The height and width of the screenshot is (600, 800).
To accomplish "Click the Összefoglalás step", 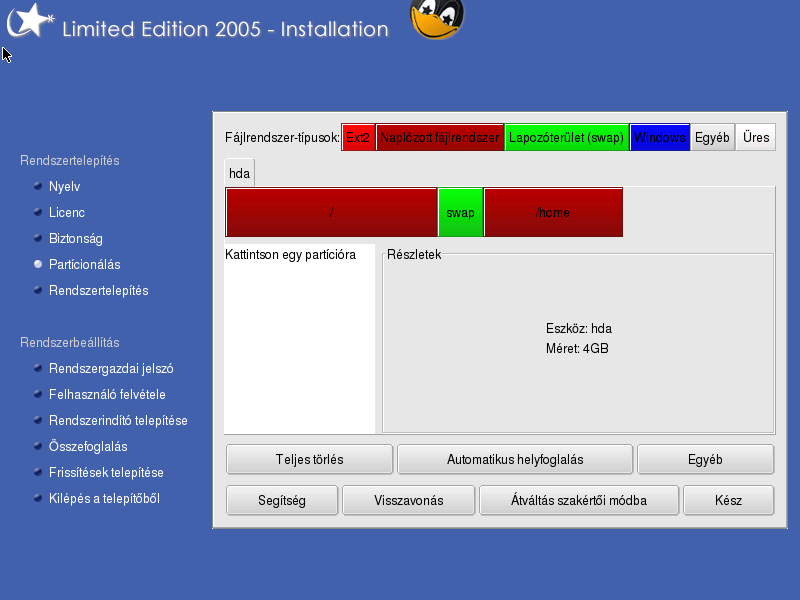I will click(88, 446).
